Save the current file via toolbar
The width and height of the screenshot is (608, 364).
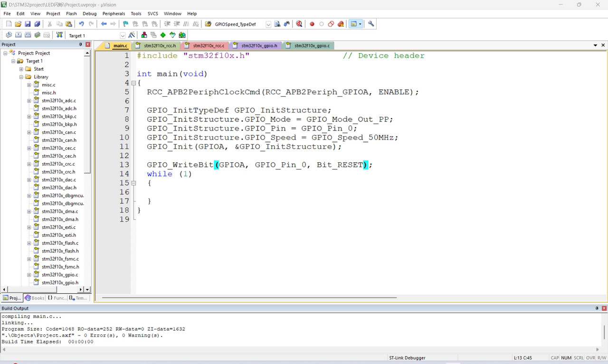[x=28, y=24]
